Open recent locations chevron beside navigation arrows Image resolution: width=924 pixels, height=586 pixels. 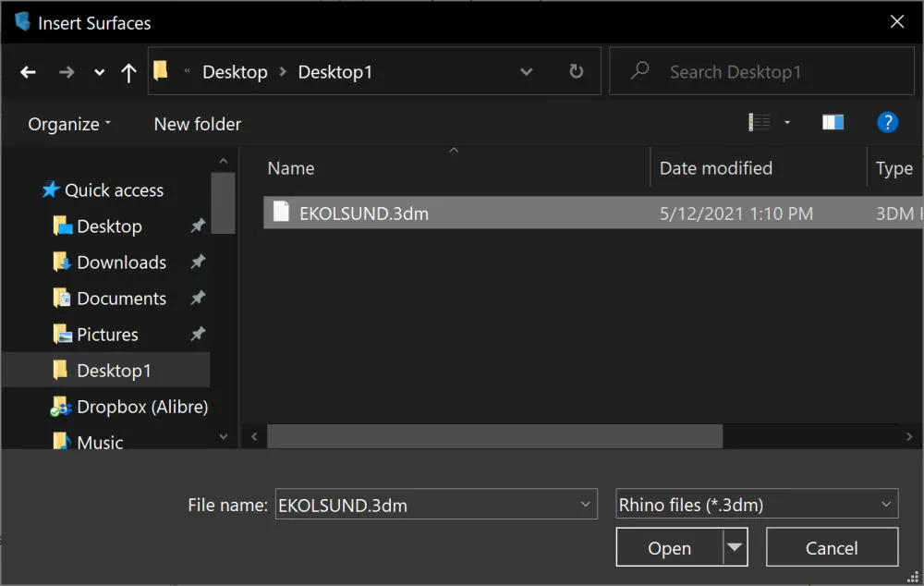(100, 72)
